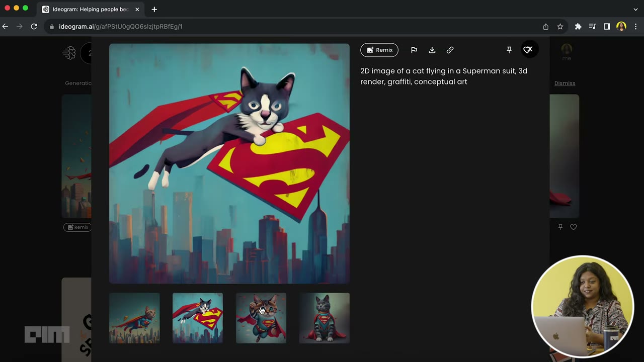644x362 pixels.
Task: Click the prompt text about a cat flying
Action: tap(444, 76)
